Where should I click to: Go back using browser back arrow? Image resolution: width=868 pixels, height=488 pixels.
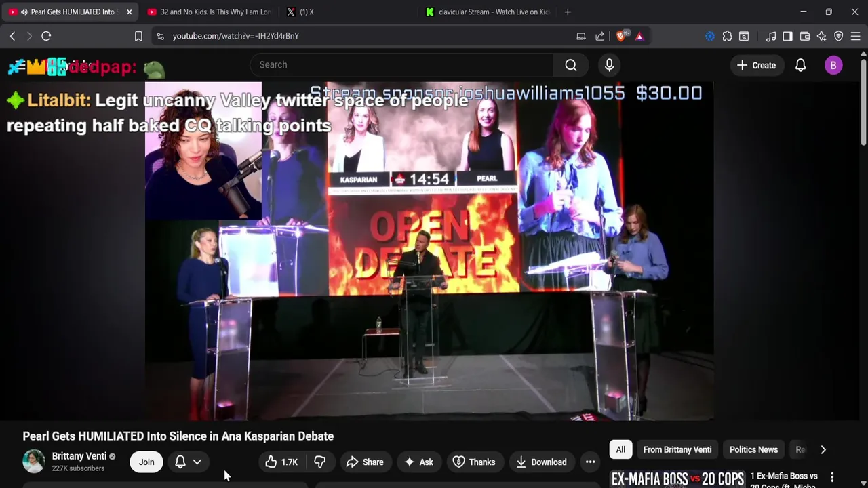pyautogui.click(x=12, y=36)
